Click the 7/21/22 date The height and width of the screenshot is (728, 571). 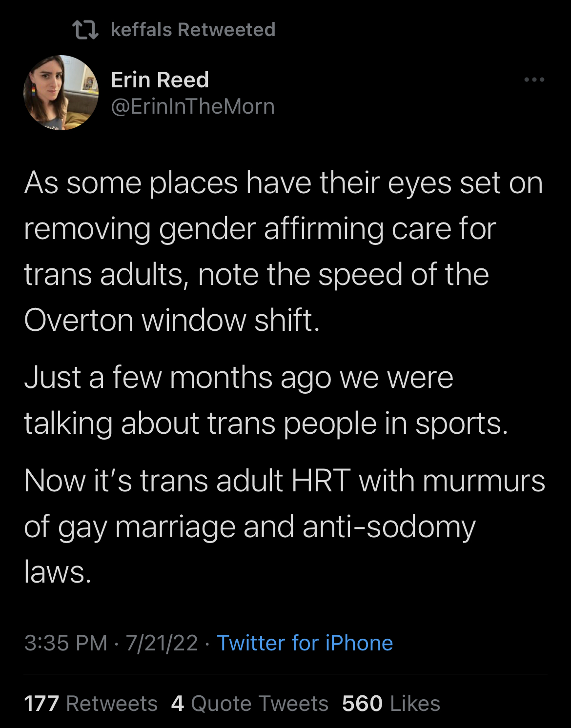coord(162,643)
